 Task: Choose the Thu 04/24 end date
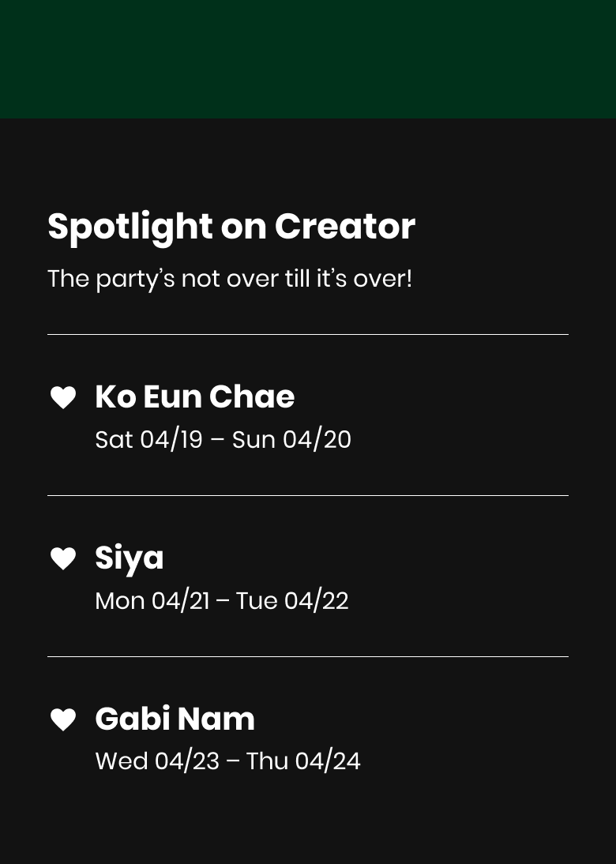pos(303,761)
